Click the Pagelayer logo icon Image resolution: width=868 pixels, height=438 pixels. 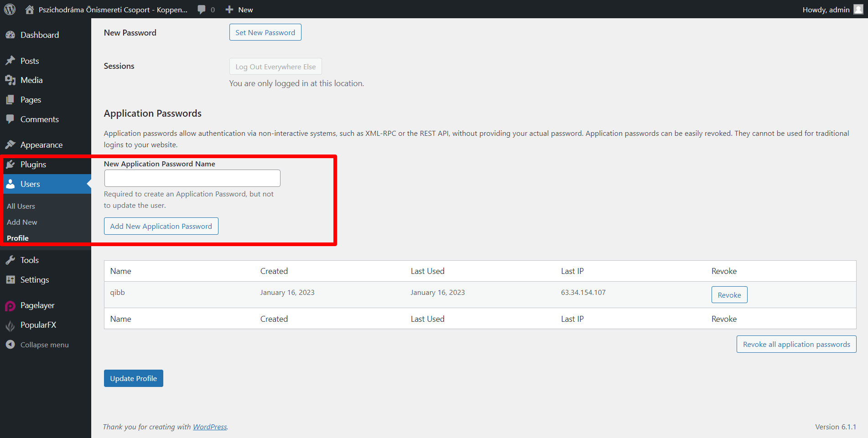click(10, 306)
